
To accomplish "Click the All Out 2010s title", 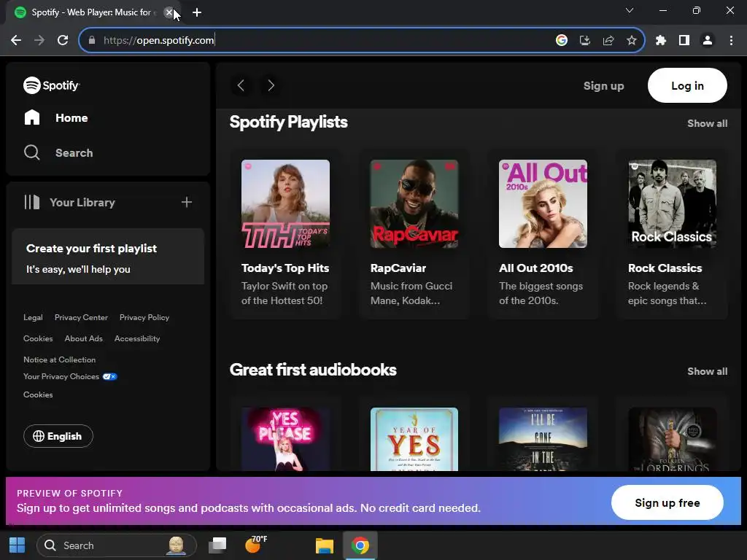I will pos(536,268).
